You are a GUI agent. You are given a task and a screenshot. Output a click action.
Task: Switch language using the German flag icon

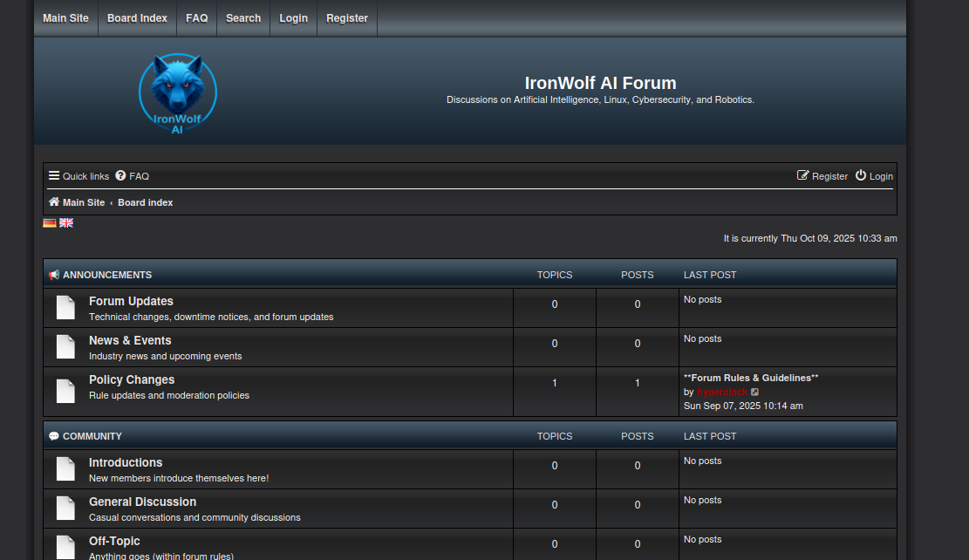coord(49,223)
